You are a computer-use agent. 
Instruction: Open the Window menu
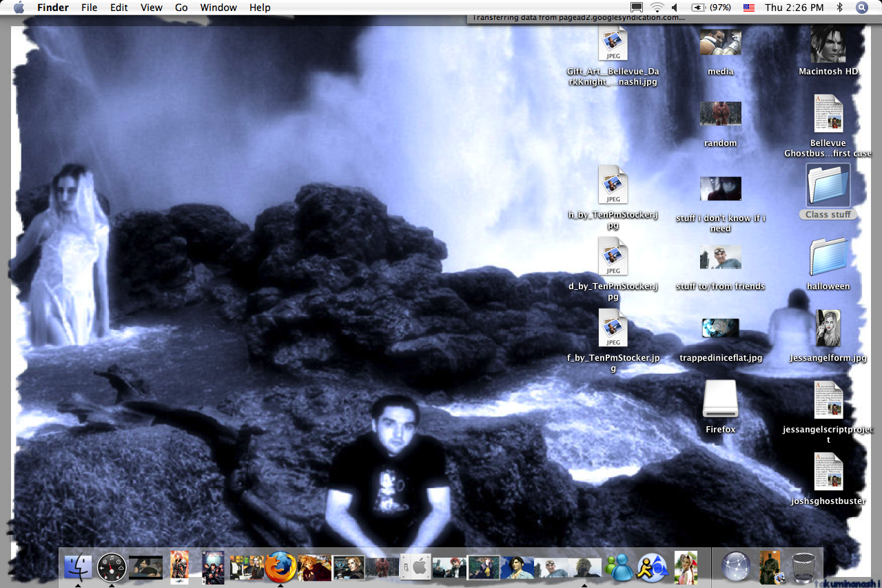click(218, 8)
